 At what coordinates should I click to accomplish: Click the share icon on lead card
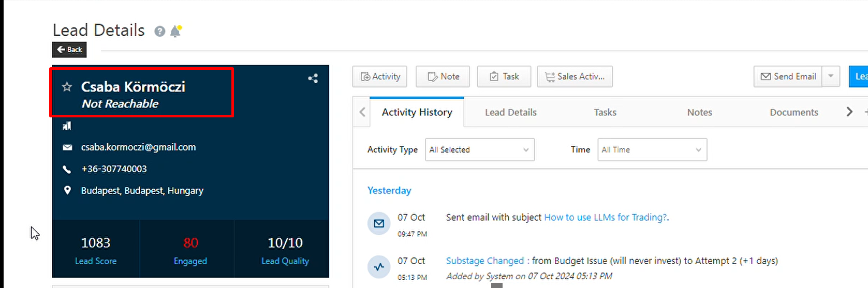tap(313, 79)
